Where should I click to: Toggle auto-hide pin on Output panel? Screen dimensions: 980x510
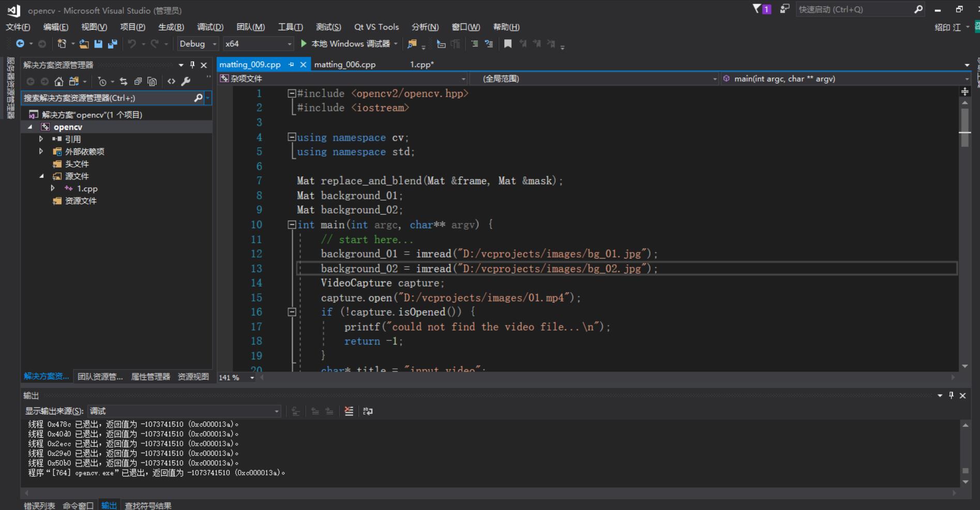(x=951, y=395)
